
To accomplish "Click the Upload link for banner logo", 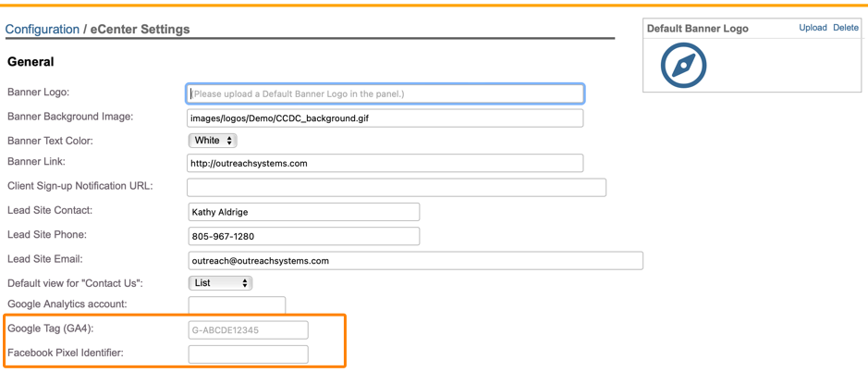I will tap(813, 28).
